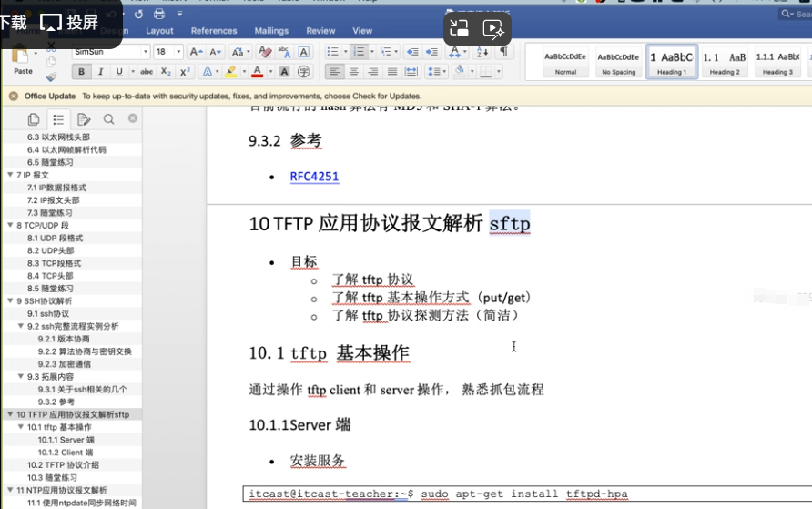Increase the paragraph indent
The height and width of the screenshot is (509, 812).
431,52
